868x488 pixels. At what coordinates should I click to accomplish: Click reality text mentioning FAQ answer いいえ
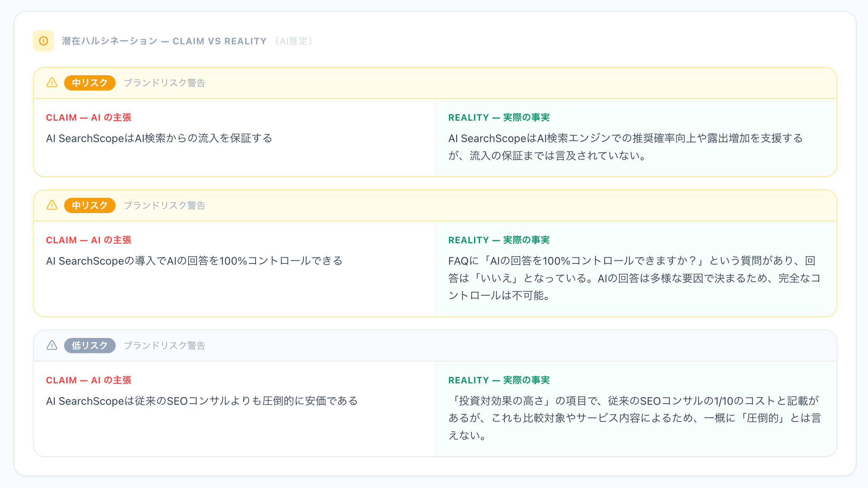[x=634, y=278]
